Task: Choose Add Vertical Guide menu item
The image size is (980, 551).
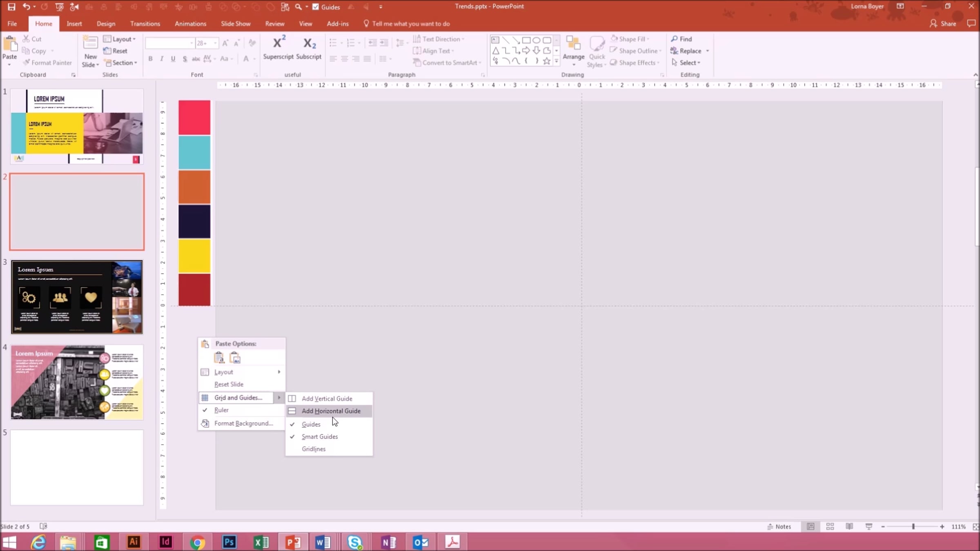Action: point(327,398)
